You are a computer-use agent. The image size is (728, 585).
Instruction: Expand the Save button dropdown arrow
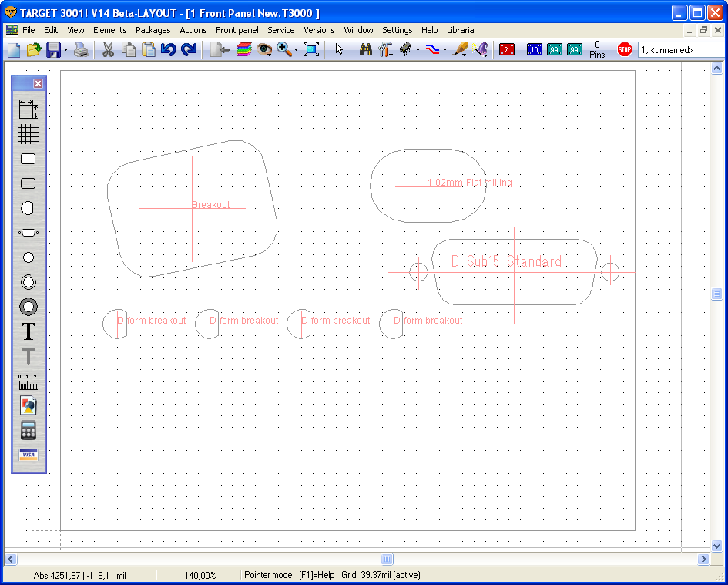pos(66,50)
